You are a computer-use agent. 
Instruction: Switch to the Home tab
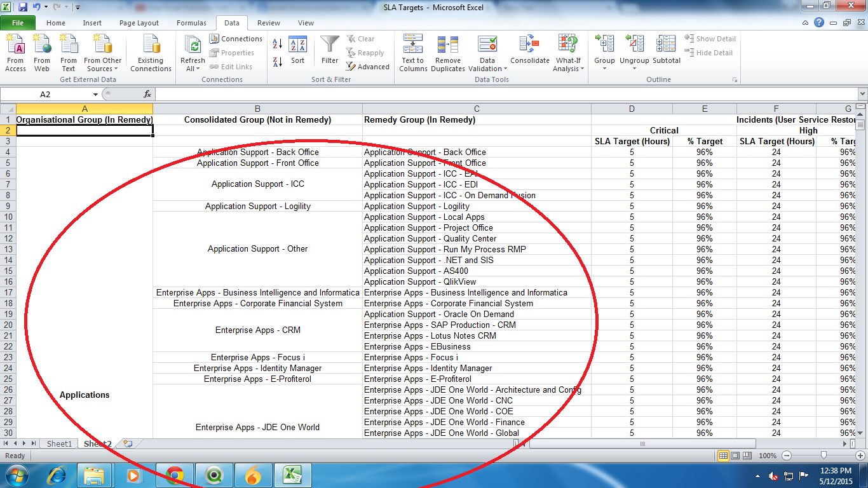pyautogui.click(x=56, y=23)
